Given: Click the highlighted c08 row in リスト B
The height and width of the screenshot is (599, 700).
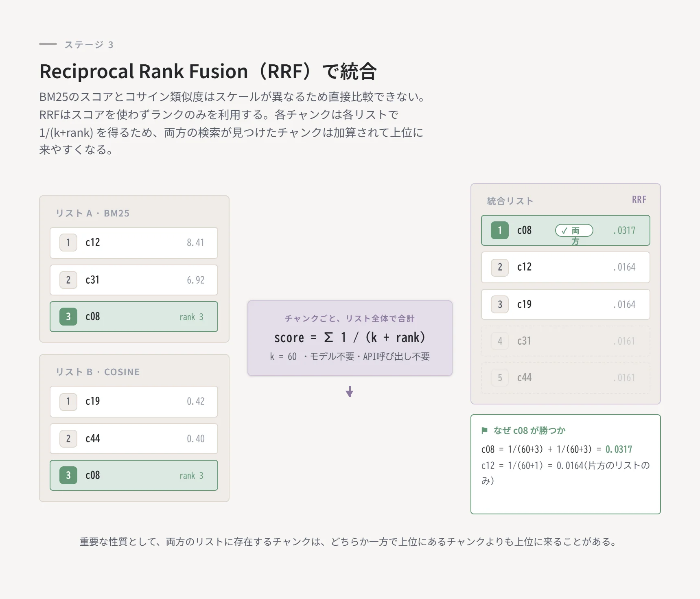Looking at the screenshot, I should (x=134, y=475).
